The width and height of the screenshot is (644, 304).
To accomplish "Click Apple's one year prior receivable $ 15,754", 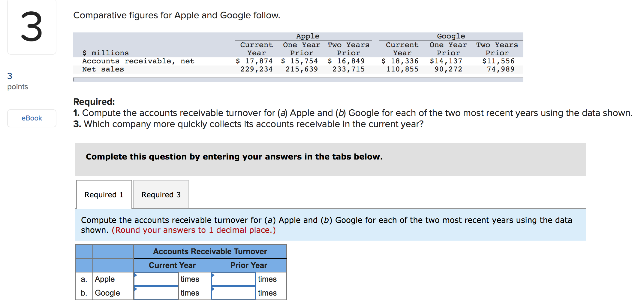I will tap(299, 61).
